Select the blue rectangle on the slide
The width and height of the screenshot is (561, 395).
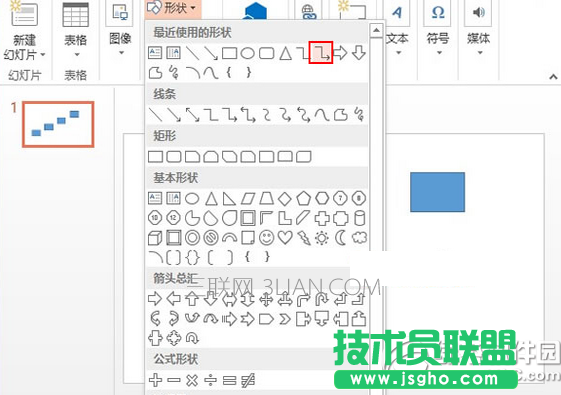[x=437, y=192]
